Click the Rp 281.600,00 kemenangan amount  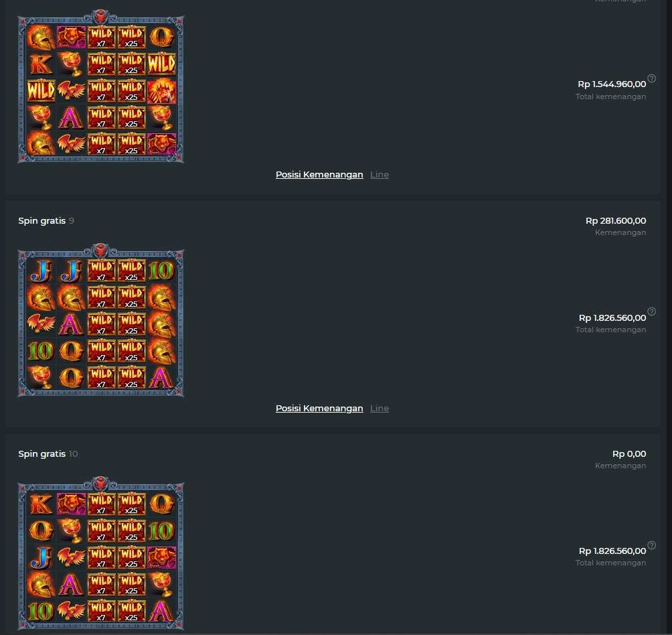615,221
